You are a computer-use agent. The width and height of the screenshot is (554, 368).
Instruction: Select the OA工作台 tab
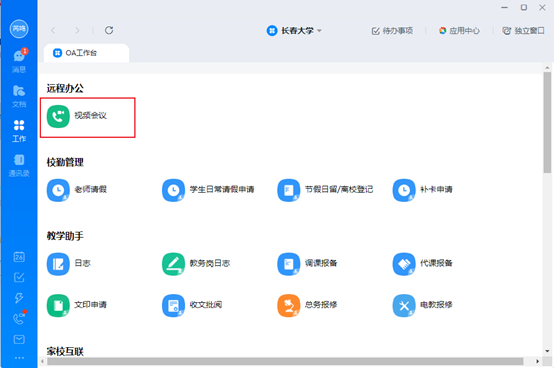pos(86,53)
